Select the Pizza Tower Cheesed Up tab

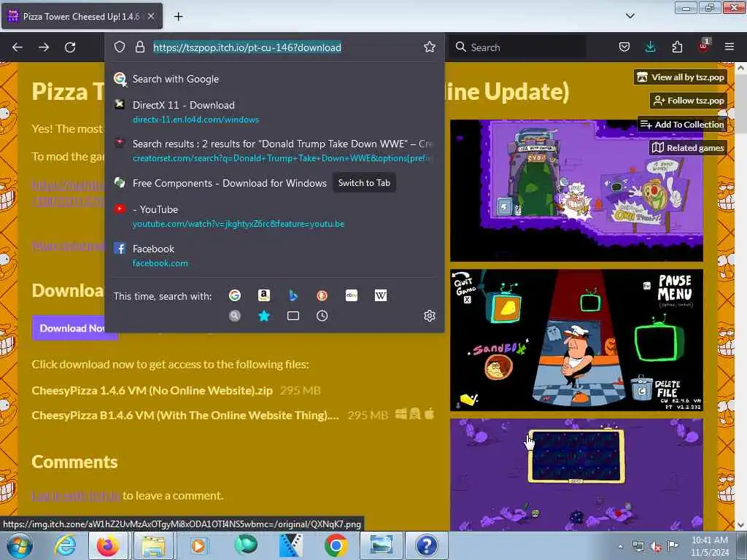[x=82, y=16]
